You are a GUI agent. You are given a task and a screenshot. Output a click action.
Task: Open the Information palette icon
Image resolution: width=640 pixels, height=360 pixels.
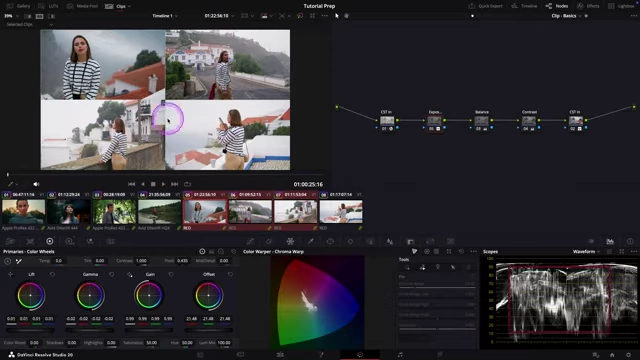(x=630, y=241)
